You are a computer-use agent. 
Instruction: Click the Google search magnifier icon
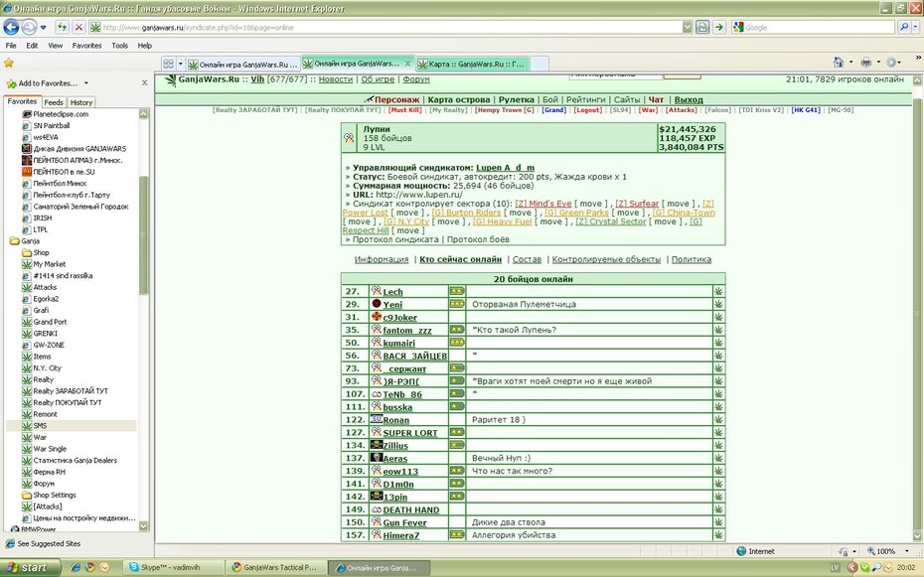(903, 27)
